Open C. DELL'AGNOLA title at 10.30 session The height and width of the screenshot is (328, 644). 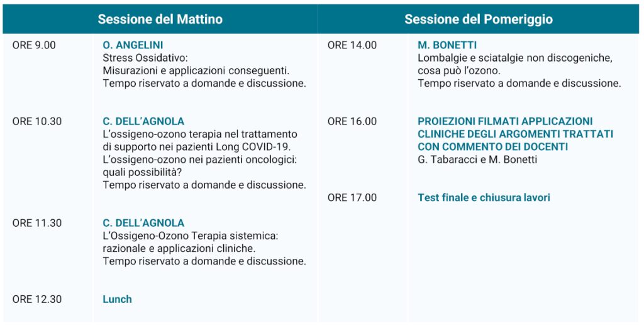tap(143, 121)
